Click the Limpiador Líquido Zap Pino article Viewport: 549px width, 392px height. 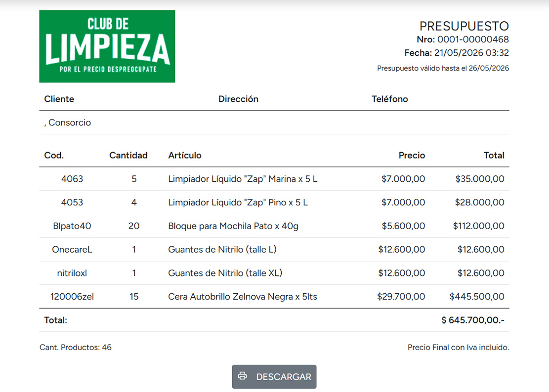238,202
